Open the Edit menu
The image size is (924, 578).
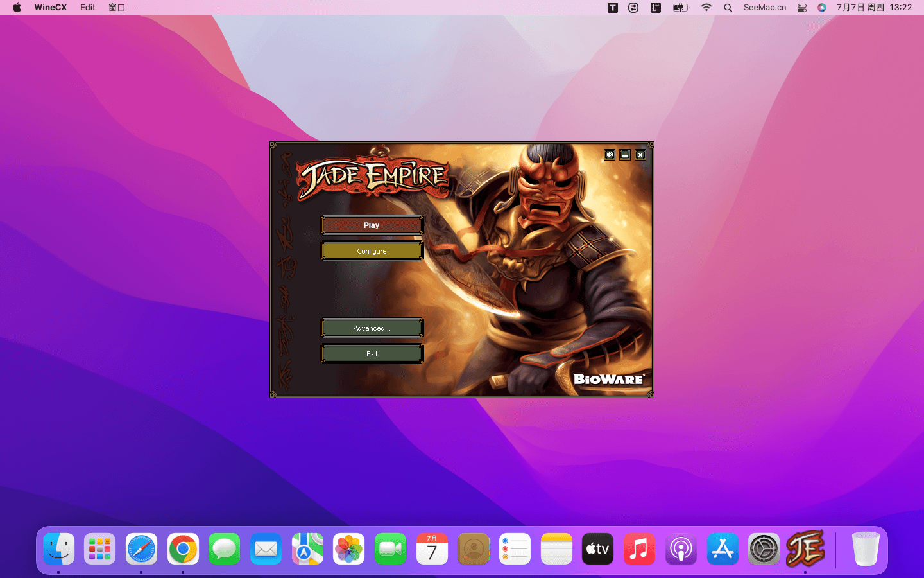click(88, 8)
